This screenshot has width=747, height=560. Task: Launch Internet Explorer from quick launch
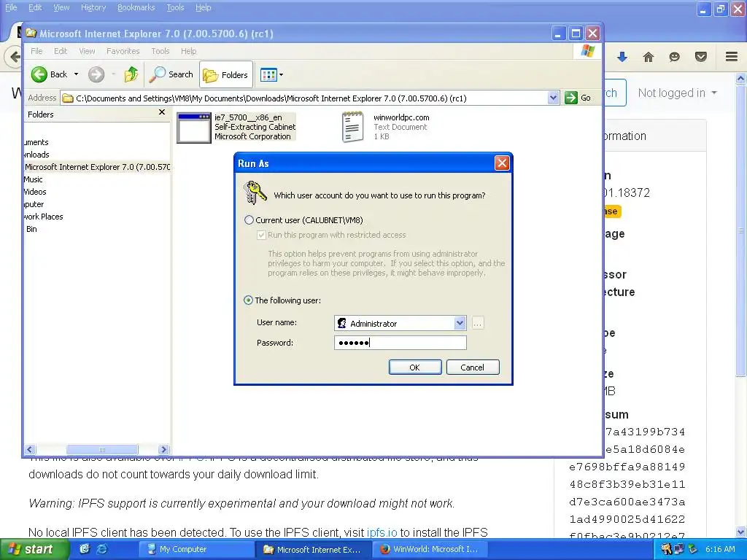[102, 549]
